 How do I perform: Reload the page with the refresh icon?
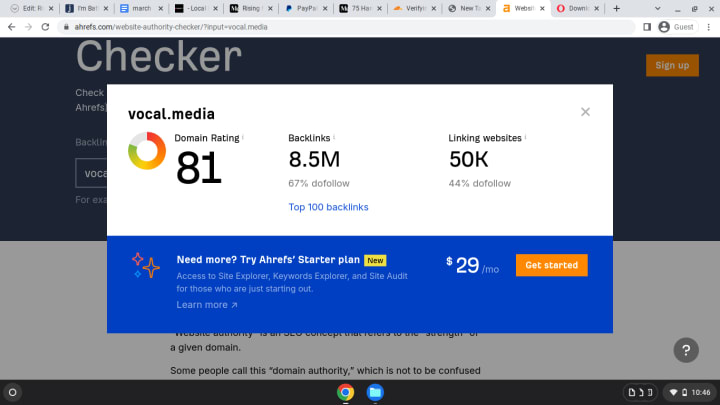[x=45, y=27]
